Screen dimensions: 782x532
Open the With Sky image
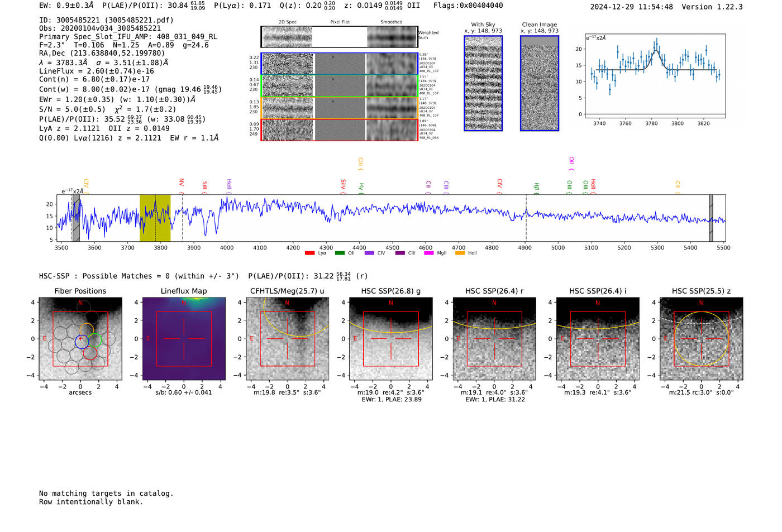[x=483, y=83]
